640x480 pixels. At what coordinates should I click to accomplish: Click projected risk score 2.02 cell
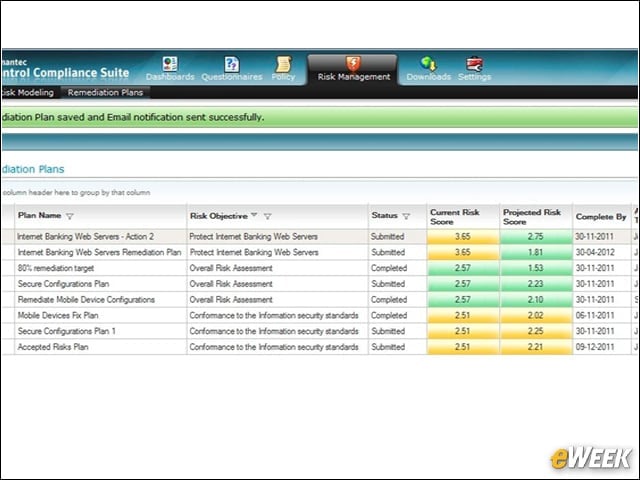coord(536,316)
